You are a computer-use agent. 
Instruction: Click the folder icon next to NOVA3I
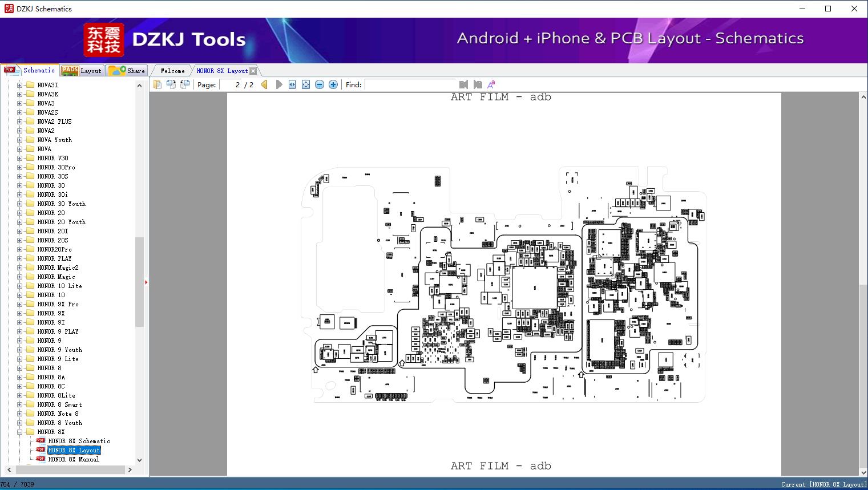click(x=30, y=85)
